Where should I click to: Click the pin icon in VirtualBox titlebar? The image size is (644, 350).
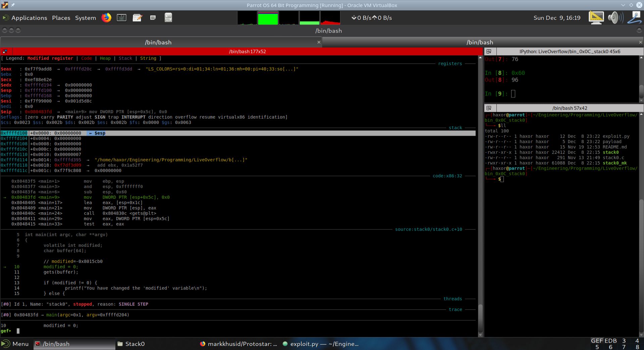pyautogui.click(x=13, y=5)
